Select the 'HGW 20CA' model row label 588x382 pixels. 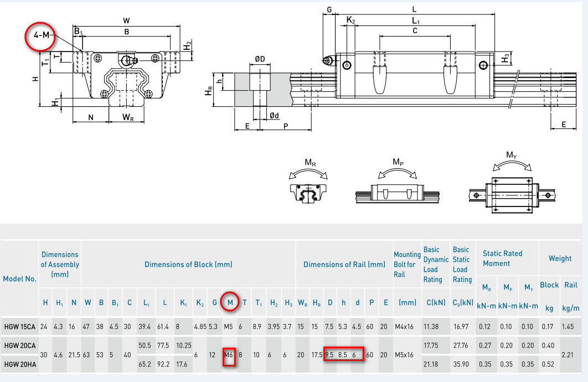20,345
